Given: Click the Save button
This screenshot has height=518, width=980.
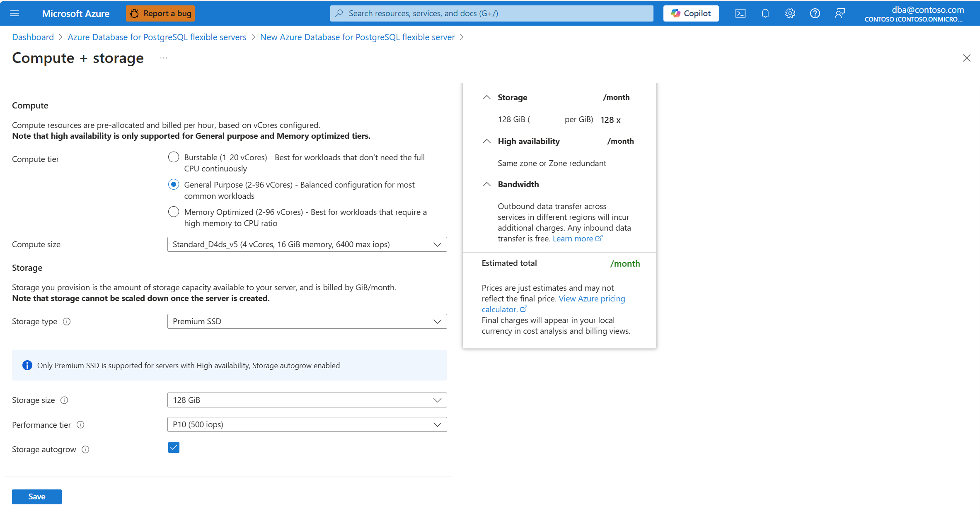Looking at the screenshot, I should pos(37,496).
